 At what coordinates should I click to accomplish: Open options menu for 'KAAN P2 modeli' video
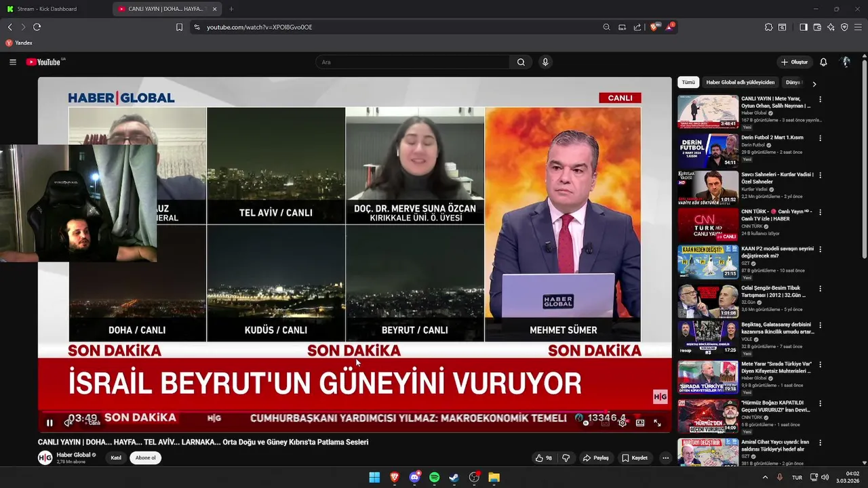click(x=820, y=249)
